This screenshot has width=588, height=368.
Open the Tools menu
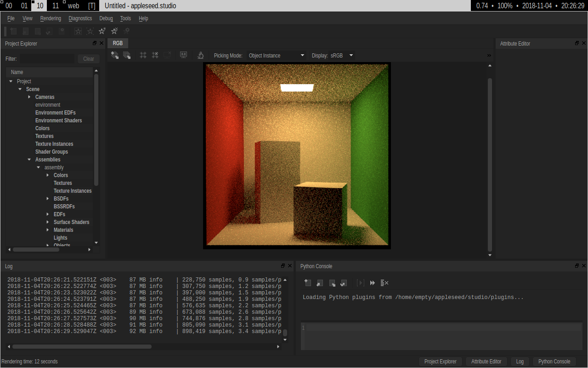pyautogui.click(x=125, y=18)
